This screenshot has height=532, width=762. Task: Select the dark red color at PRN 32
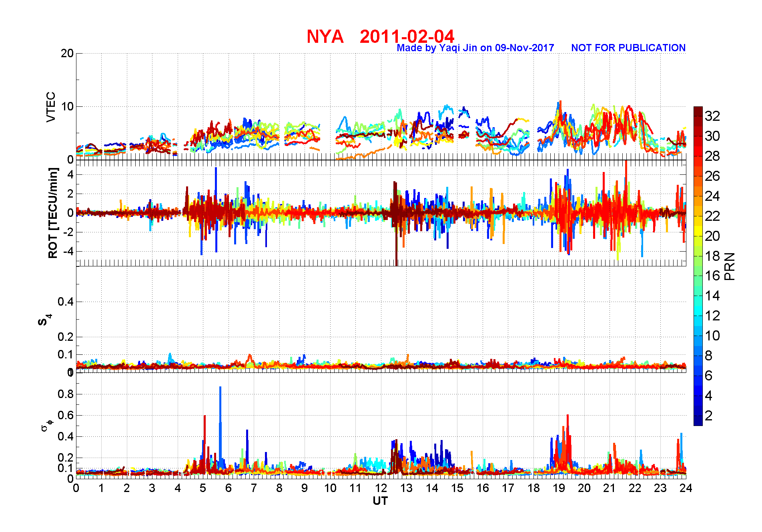coord(698,116)
